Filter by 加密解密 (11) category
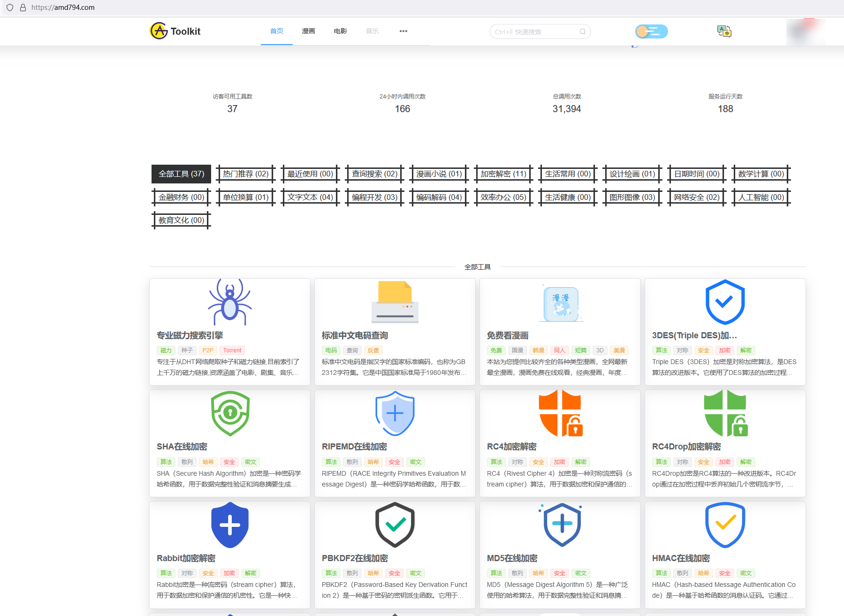The width and height of the screenshot is (844, 616). click(x=503, y=174)
